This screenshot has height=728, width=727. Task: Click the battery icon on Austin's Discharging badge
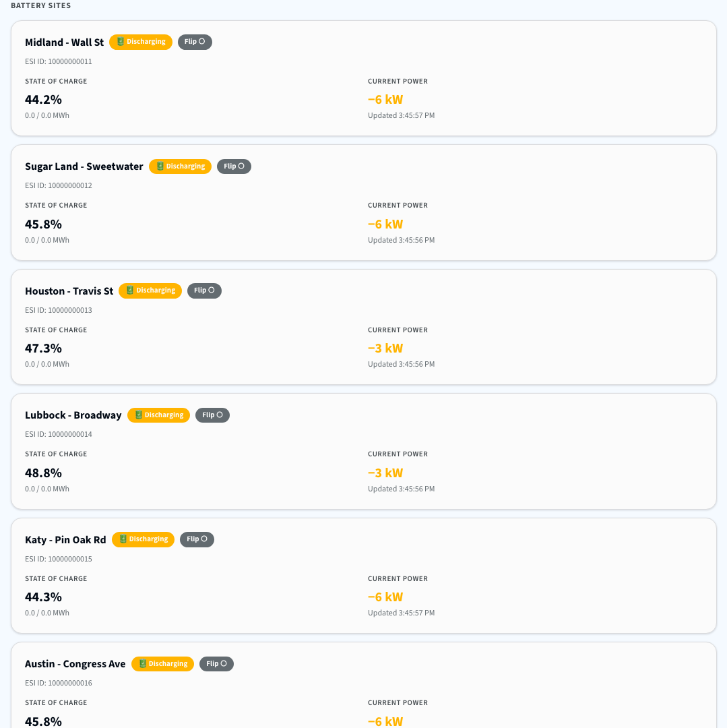pos(141,664)
